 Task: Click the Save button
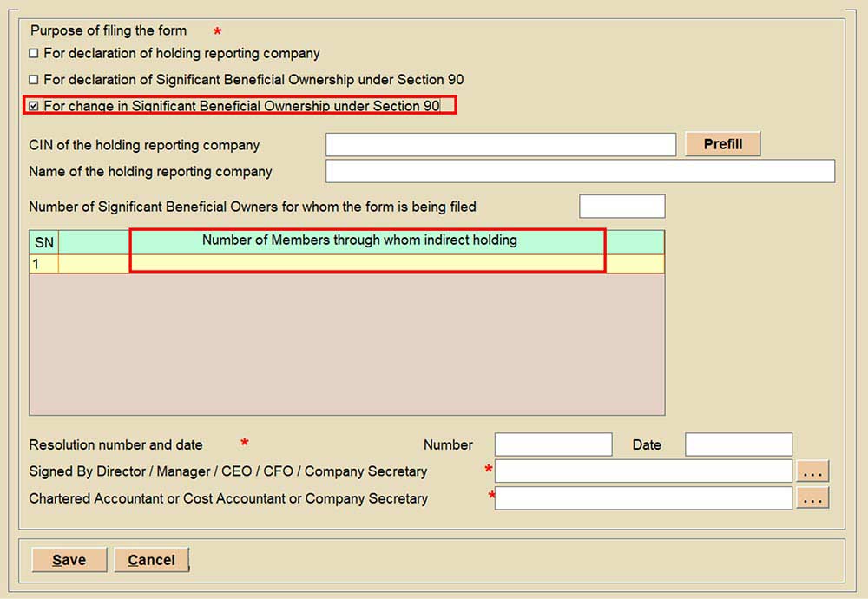coord(69,560)
